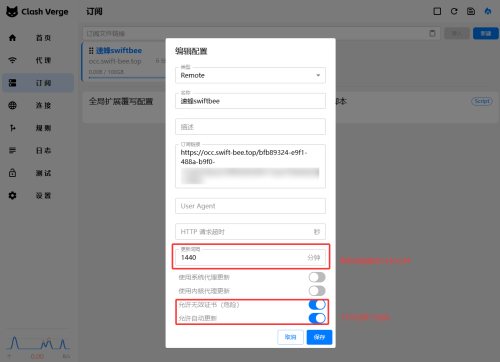Click the lock icon beside 测试
500x362 pixels.
[12, 173]
